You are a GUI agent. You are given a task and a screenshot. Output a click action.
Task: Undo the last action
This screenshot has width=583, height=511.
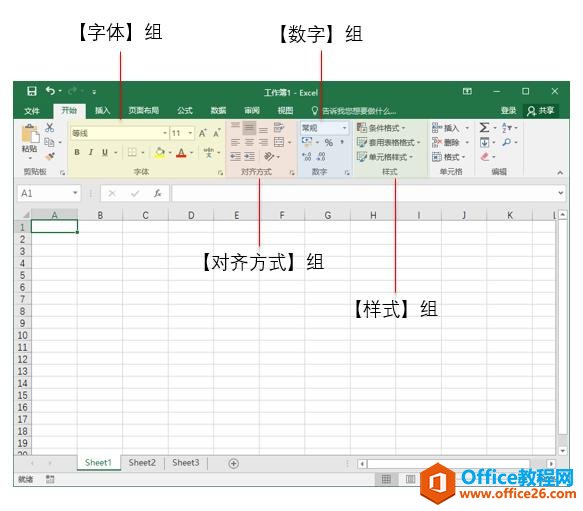(50, 91)
